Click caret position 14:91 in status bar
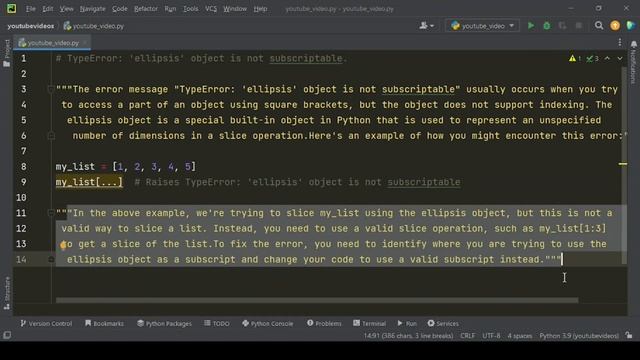Image resolution: width=640 pixels, height=360 pixels. 408,336
